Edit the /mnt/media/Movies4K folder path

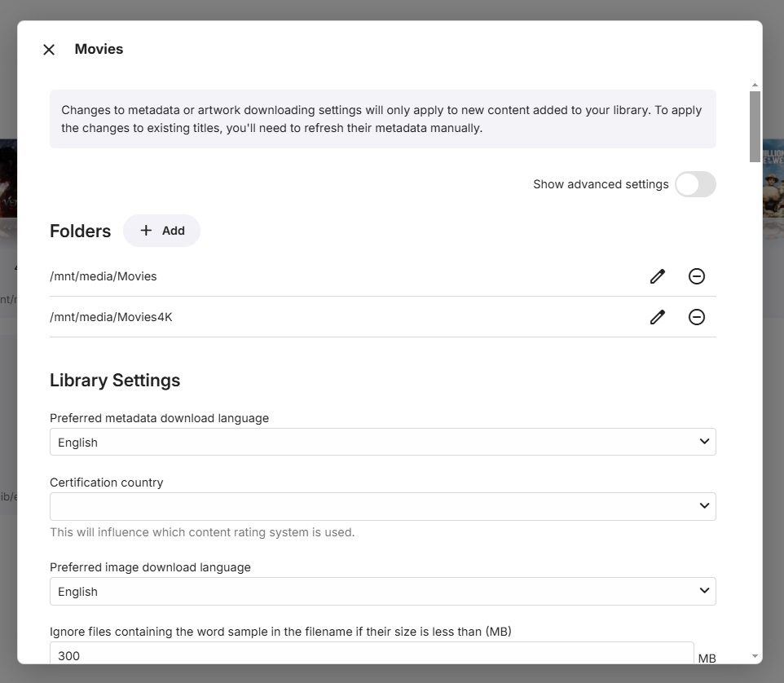click(x=658, y=317)
